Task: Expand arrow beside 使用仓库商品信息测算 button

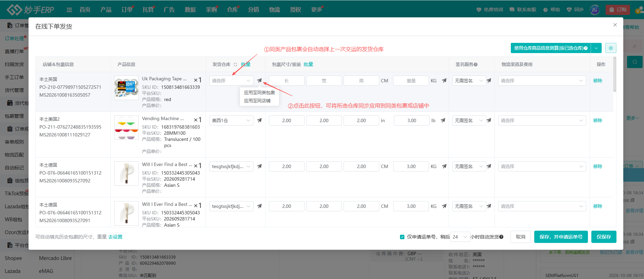Action: pyautogui.click(x=596, y=48)
